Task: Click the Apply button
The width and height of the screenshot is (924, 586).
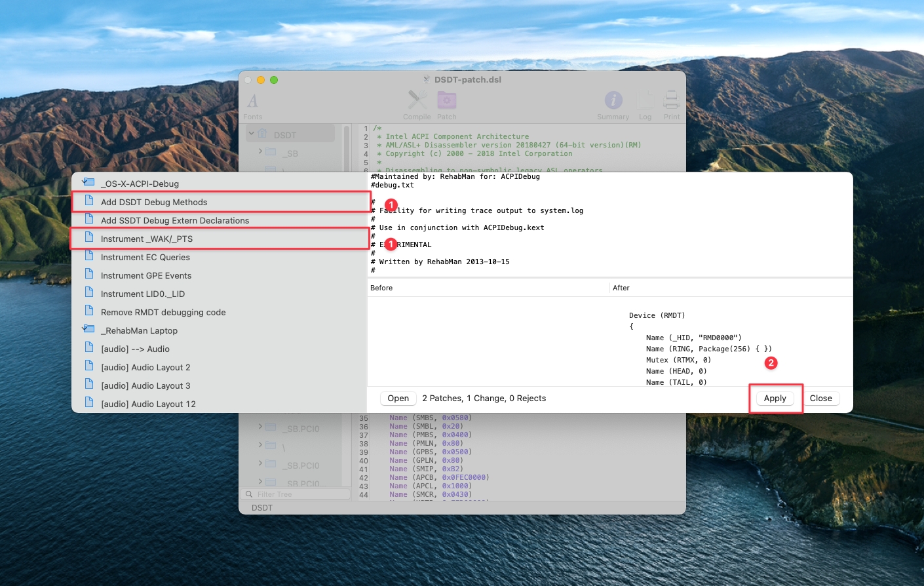Action: (775, 399)
